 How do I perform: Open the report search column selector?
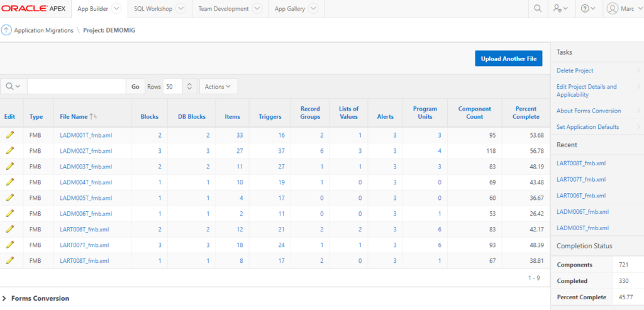click(14, 87)
